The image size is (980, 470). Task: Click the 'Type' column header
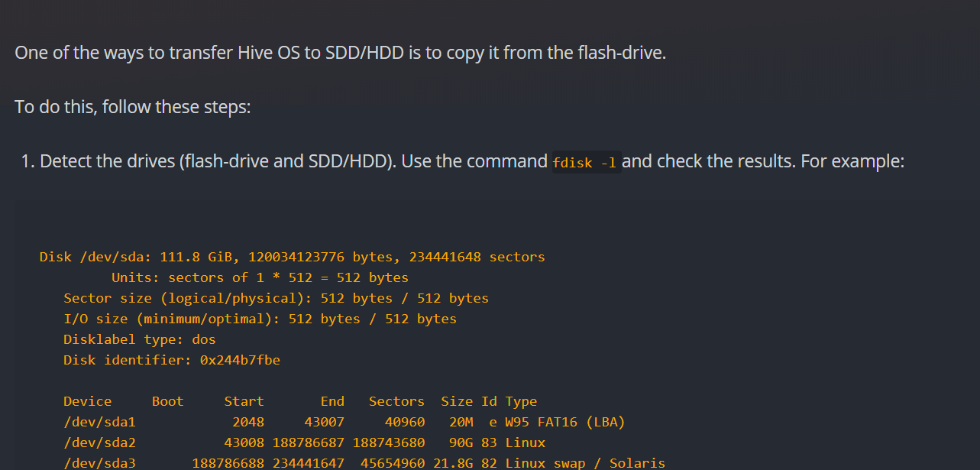pos(521,401)
